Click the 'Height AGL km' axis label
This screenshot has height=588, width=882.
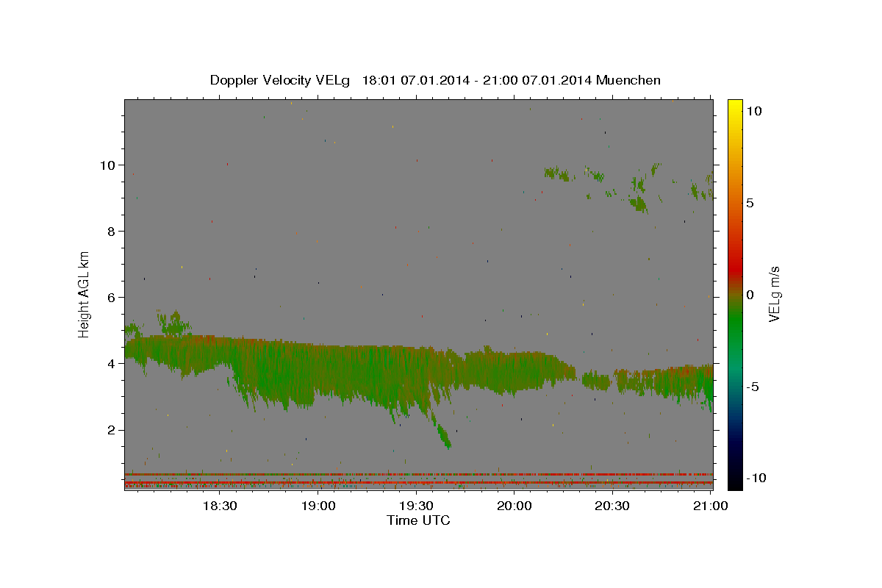85,294
